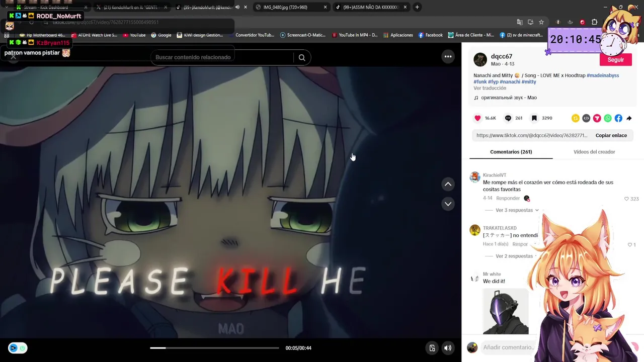
Task: Focus 'Buscar contenido relacionado' search box
Action: pos(221,57)
